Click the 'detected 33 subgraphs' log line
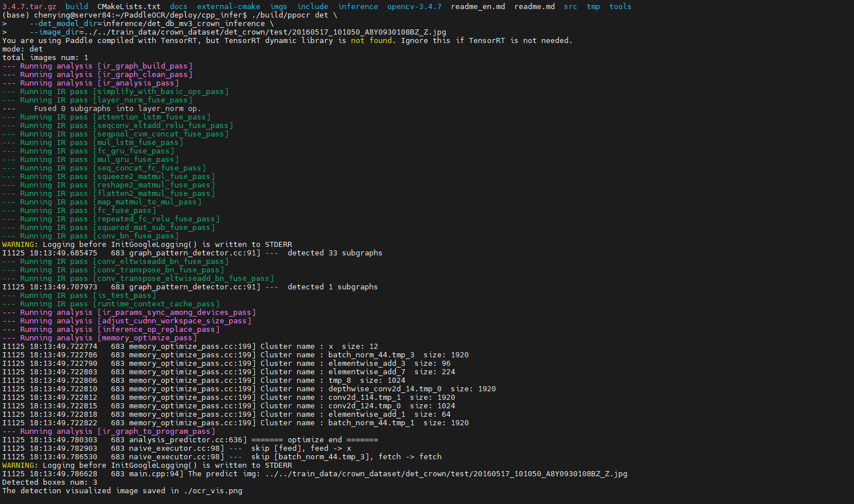Viewport: 854px width, 504px height. coord(193,253)
